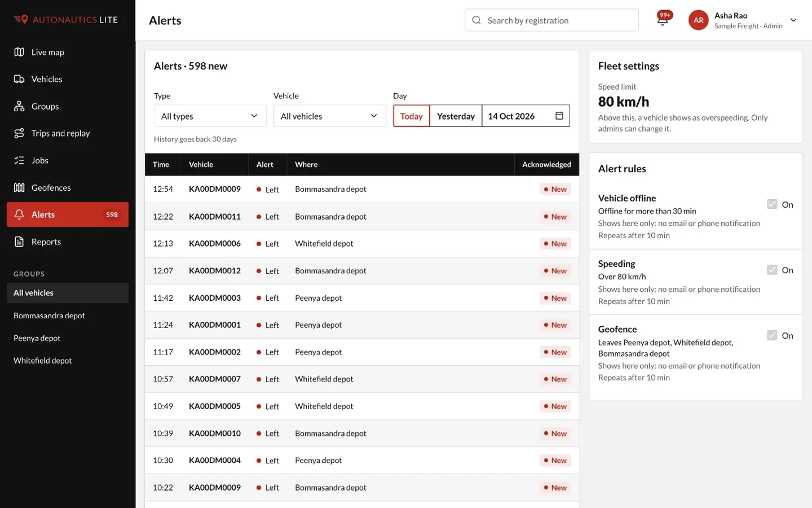
Task: Click vehicle KA00DM0006 in alerts table
Action: point(215,243)
